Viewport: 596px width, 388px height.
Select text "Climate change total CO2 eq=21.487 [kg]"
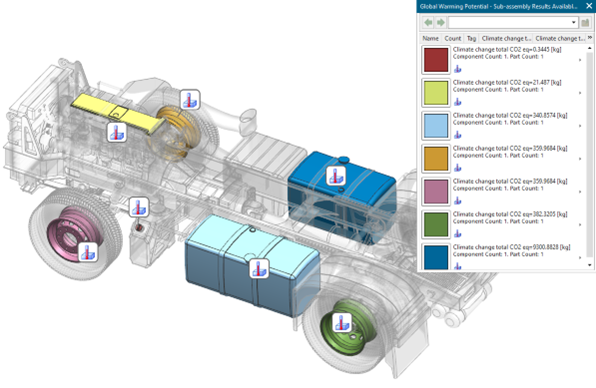point(507,82)
